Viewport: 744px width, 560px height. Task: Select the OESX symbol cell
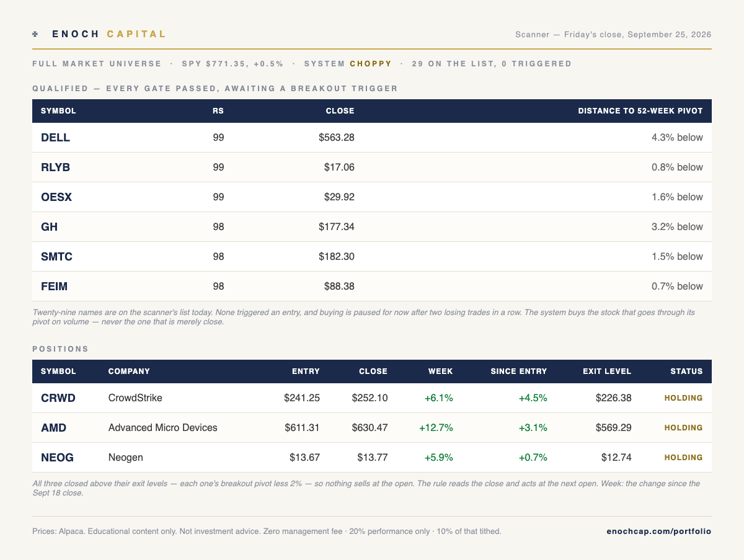click(56, 197)
